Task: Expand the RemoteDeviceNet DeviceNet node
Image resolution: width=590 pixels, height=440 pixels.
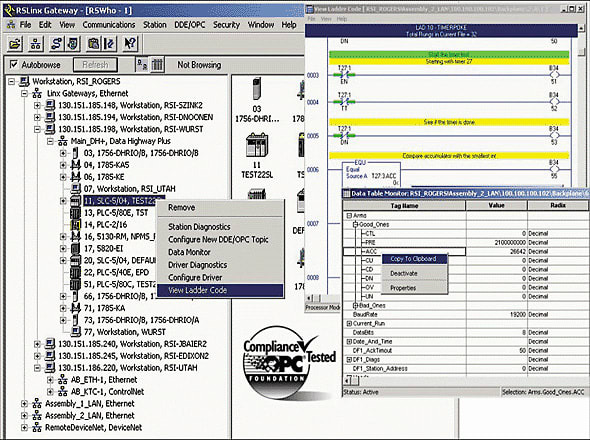Action: (x=24, y=428)
